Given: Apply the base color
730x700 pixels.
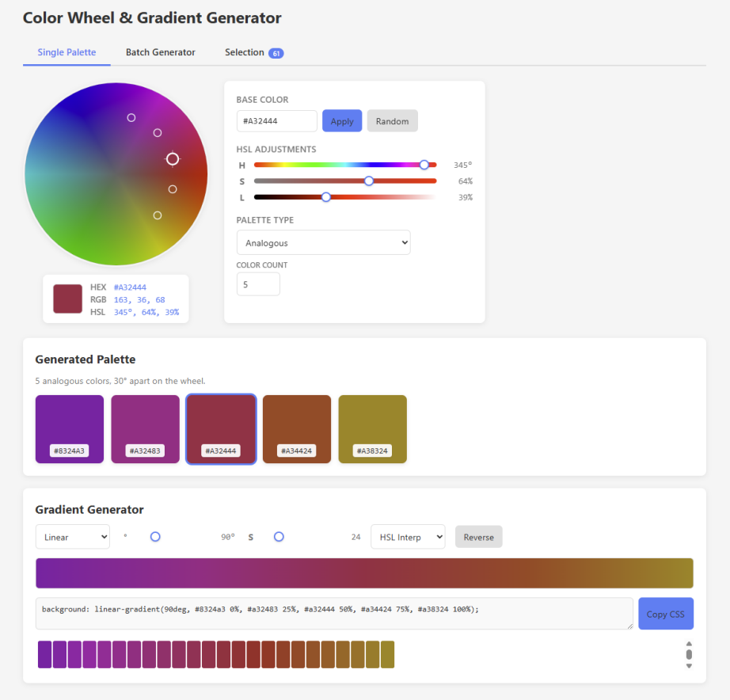Looking at the screenshot, I should tap(342, 121).
